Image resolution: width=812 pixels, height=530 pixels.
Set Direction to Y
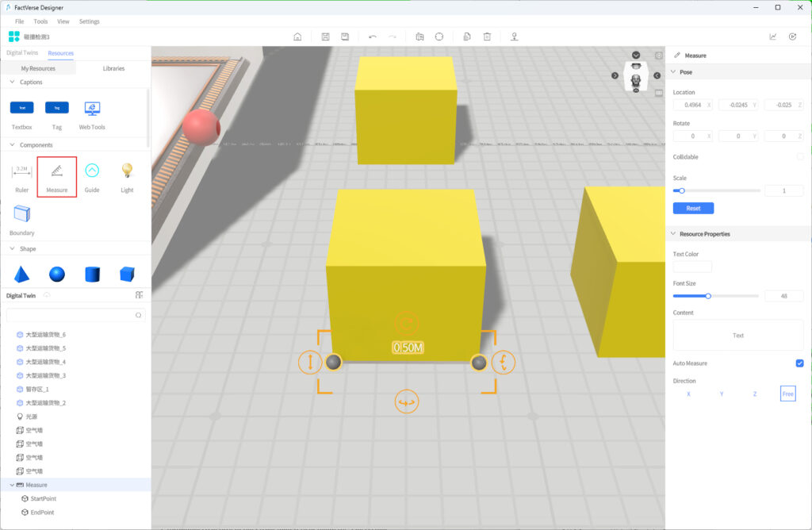722,394
